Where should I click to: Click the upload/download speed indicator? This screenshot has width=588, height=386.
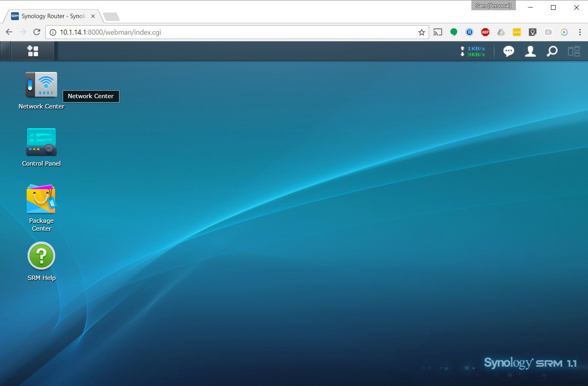473,51
